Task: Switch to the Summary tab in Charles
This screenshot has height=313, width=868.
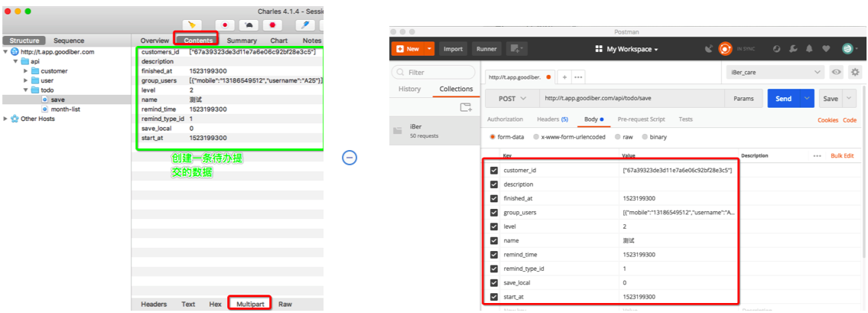Action: point(242,41)
